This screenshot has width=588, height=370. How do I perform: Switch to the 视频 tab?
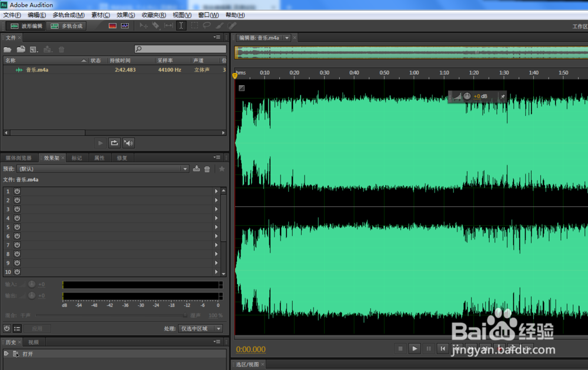tap(34, 342)
